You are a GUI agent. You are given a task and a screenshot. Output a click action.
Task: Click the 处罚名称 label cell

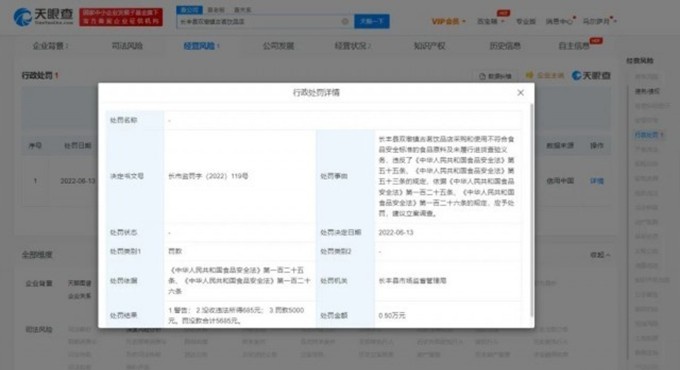point(135,120)
